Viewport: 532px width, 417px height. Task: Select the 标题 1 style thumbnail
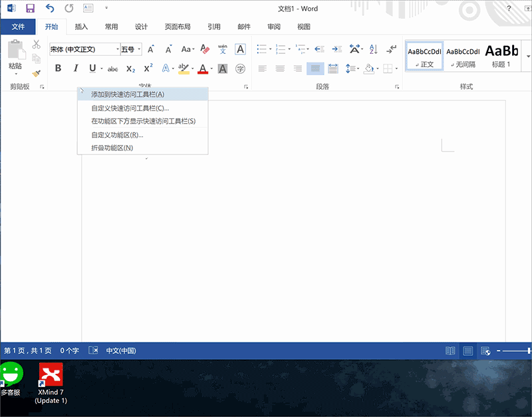coord(501,55)
